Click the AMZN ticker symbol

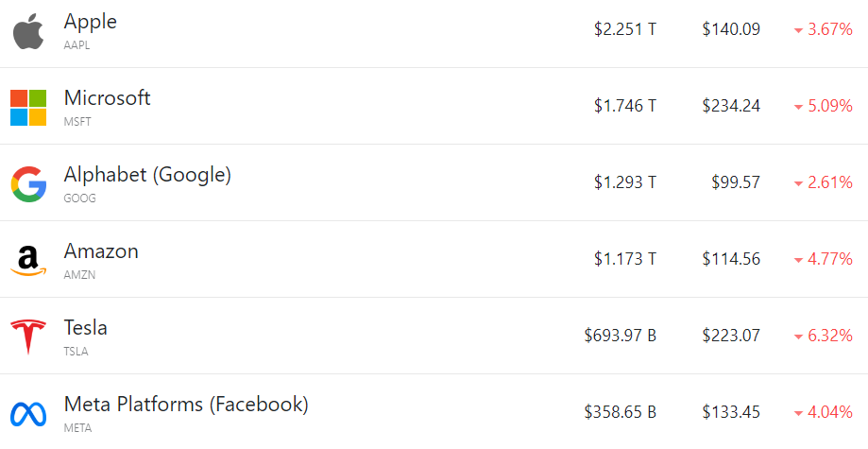[x=79, y=275]
